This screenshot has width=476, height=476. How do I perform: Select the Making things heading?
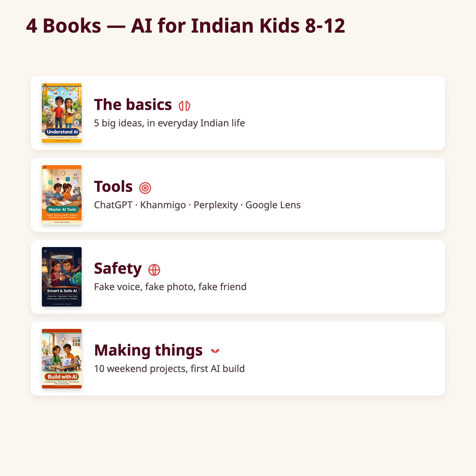point(148,350)
